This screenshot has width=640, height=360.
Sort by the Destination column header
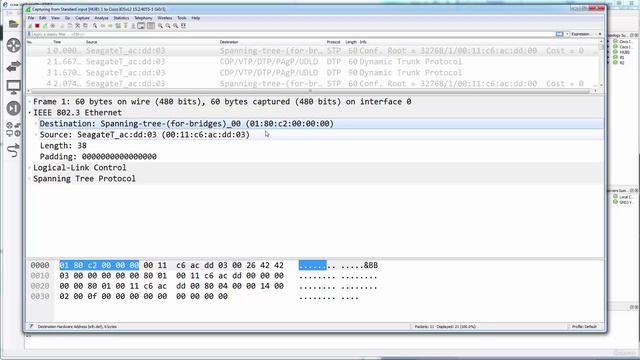pyautogui.click(x=229, y=42)
